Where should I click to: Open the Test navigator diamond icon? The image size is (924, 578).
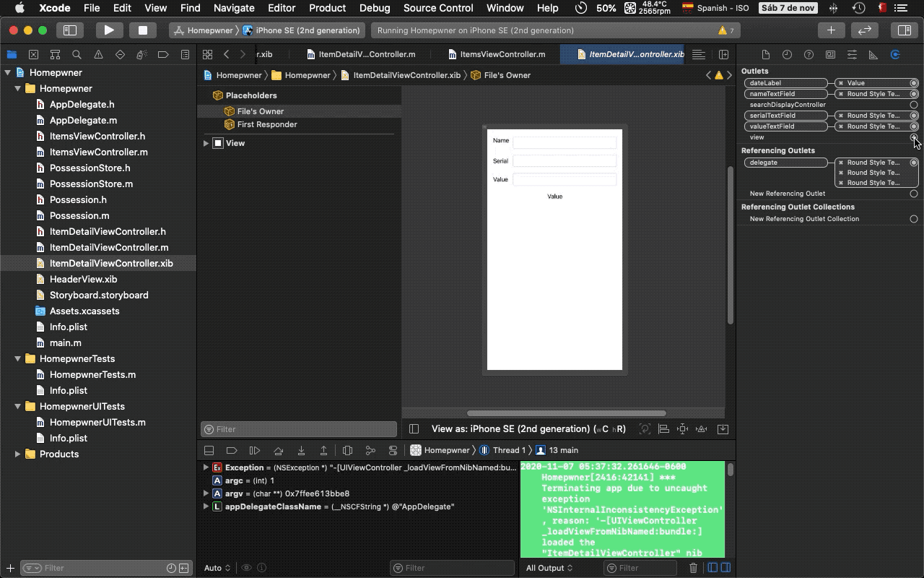[120, 54]
